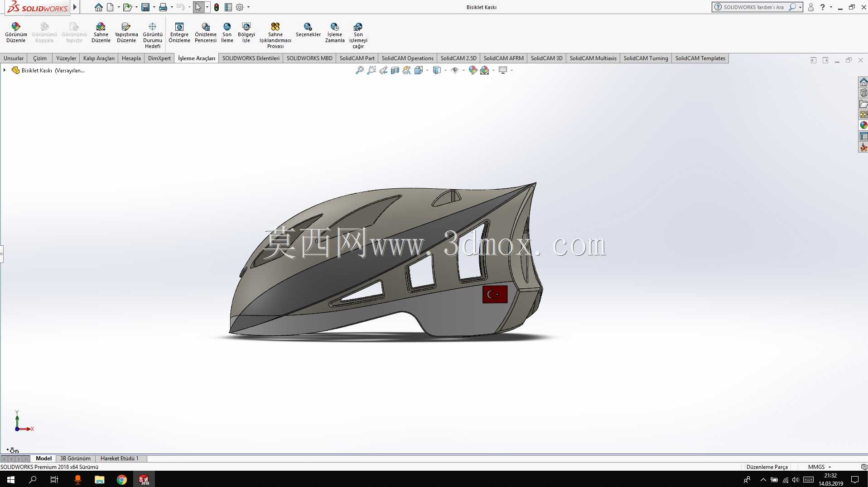Open the Önizleme Penceresi preview window
Viewport: 868px width, 487px height.
tap(206, 33)
